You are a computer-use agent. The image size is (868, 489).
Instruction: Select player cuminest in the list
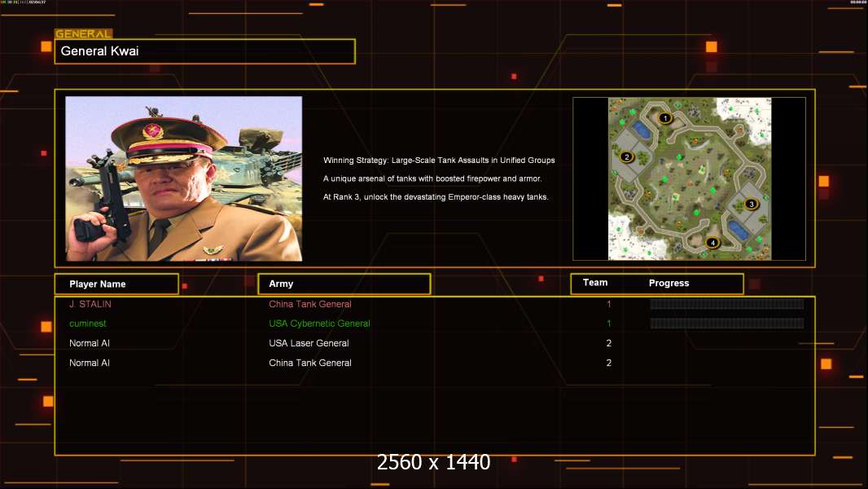click(x=88, y=324)
